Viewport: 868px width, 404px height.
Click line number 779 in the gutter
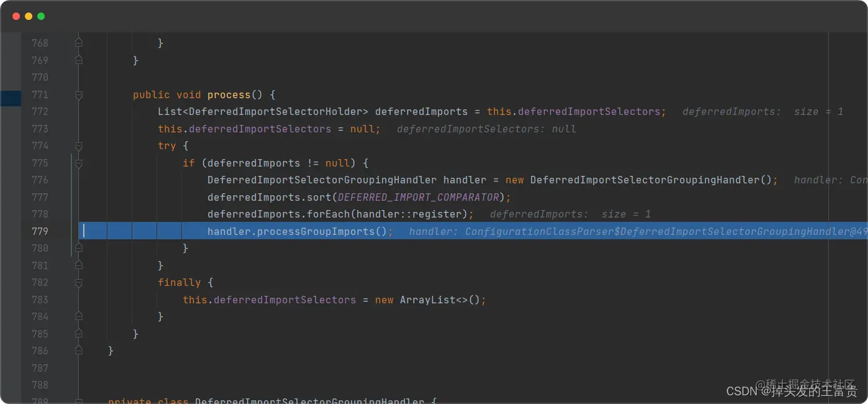[40, 231]
